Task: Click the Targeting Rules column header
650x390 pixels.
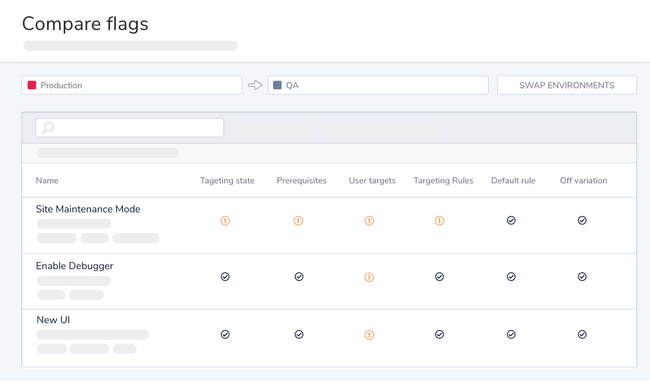Action: 443,181
